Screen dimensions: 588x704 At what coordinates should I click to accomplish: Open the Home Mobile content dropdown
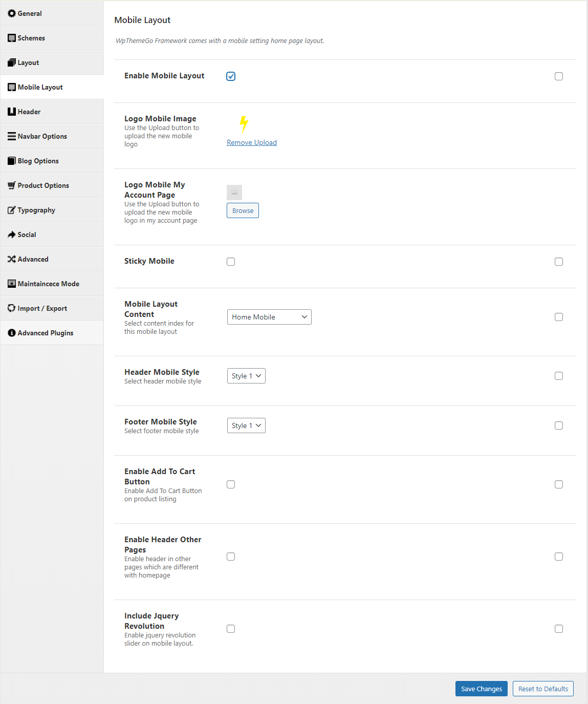tap(269, 317)
